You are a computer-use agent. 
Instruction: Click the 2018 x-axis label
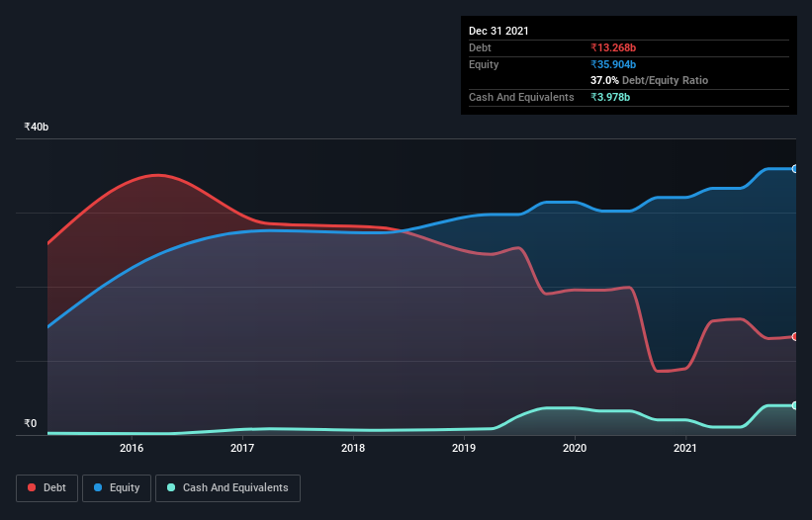click(x=353, y=448)
